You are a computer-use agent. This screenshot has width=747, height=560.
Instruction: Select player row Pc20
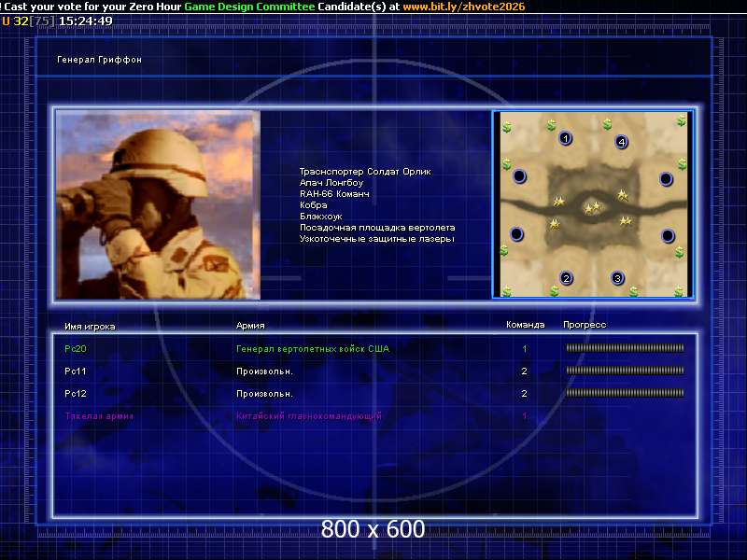click(76, 349)
